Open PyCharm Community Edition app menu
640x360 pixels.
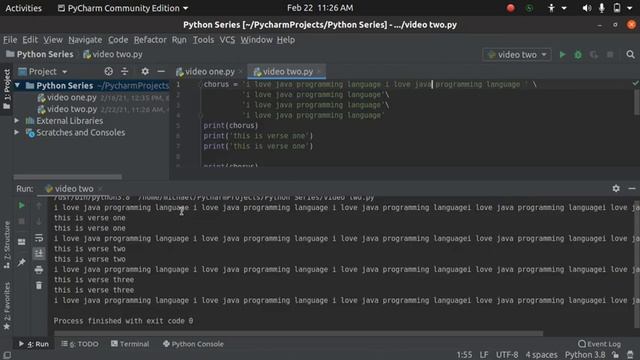(x=123, y=8)
